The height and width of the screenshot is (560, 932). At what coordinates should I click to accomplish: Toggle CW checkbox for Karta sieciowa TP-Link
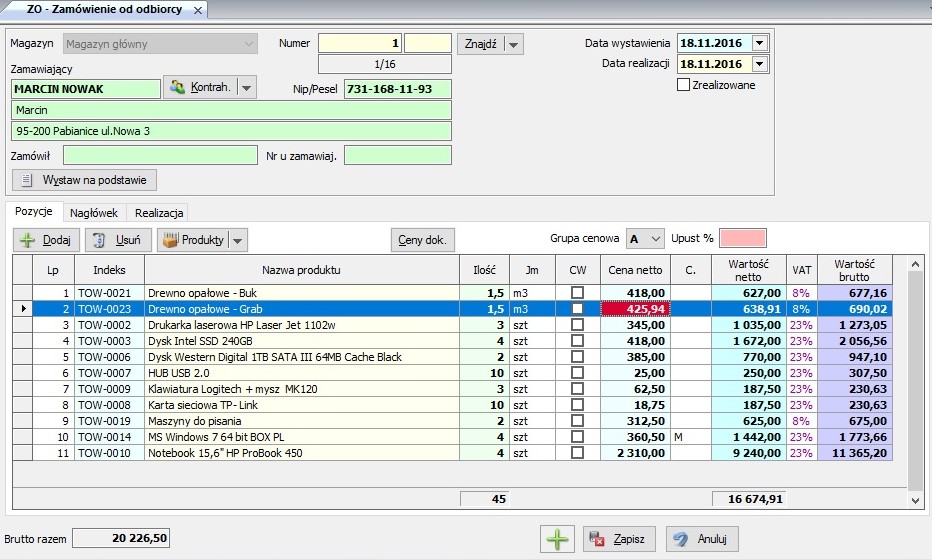click(577, 405)
